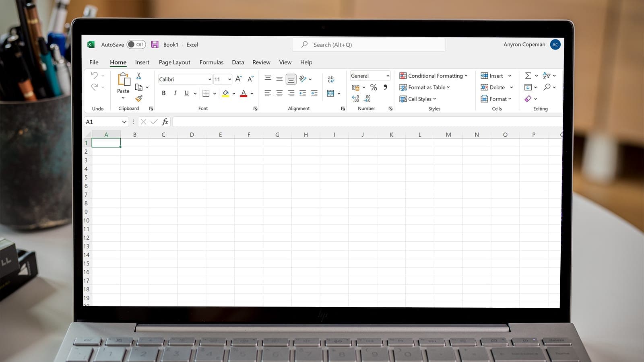Image resolution: width=644 pixels, height=362 pixels.
Task: Click the Delete cells button
Action: click(493, 87)
